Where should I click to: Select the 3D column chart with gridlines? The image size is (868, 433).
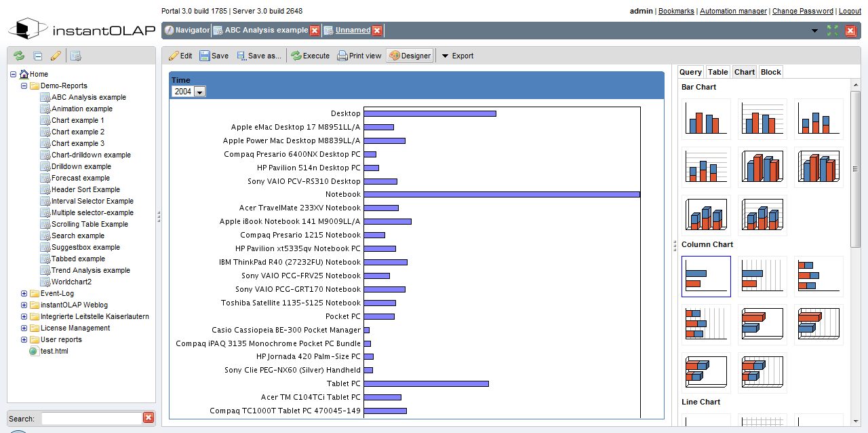(x=818, y=324)
